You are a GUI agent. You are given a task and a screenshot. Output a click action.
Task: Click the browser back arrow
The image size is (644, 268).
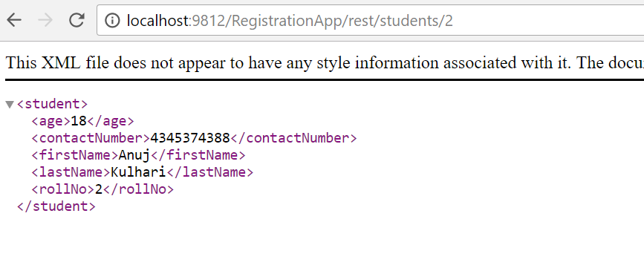14,20
